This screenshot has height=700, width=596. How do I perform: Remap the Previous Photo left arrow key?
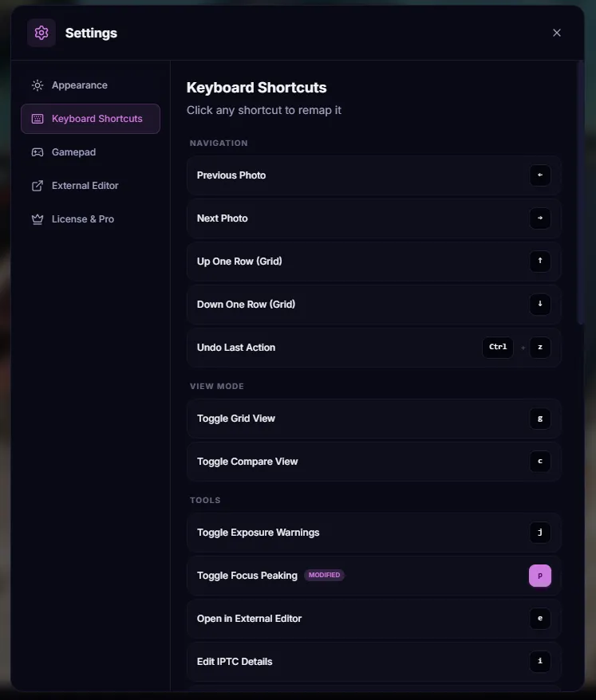(x=540, y=175)
